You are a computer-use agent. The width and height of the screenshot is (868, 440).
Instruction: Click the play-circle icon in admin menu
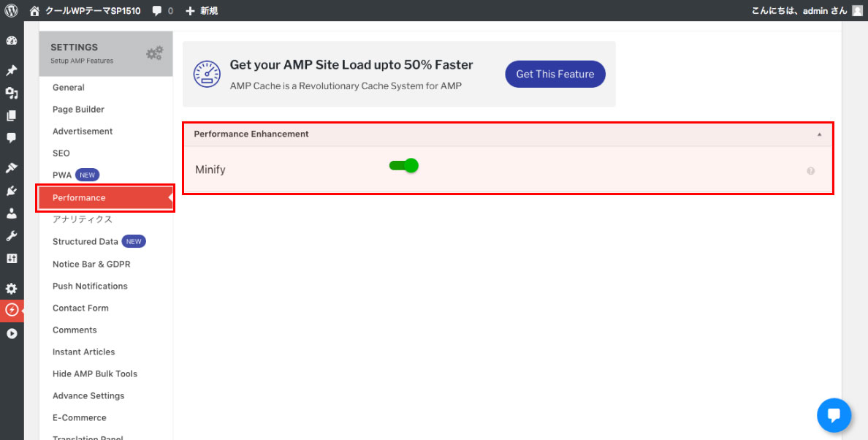click(x=12, y=334)
